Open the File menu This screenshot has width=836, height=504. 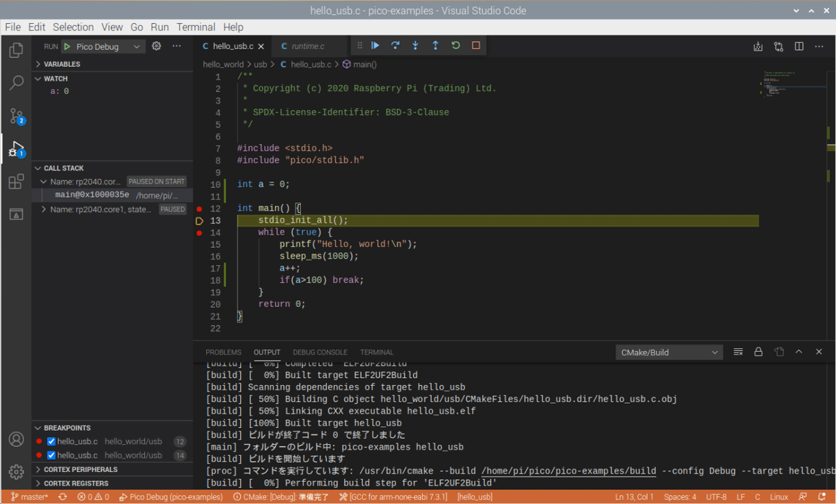pos(13,27)
